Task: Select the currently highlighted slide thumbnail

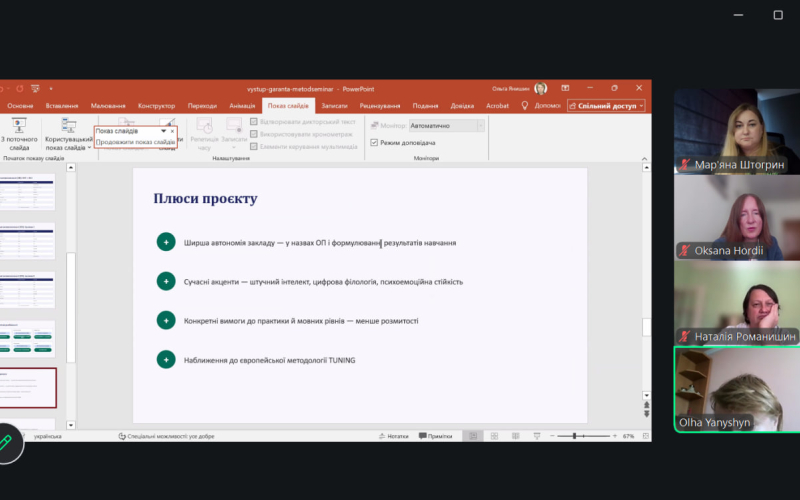Action: (28, 388)
